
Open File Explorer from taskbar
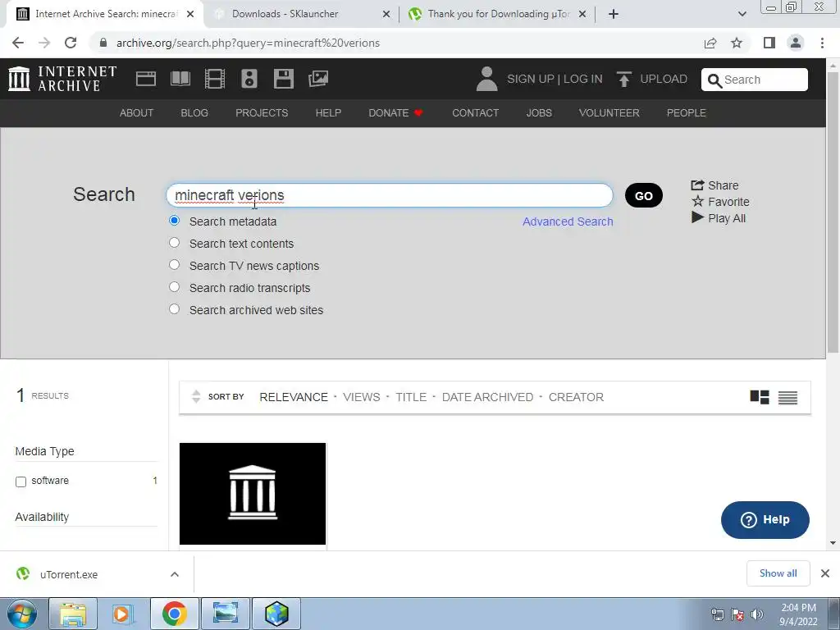(73, 614)
